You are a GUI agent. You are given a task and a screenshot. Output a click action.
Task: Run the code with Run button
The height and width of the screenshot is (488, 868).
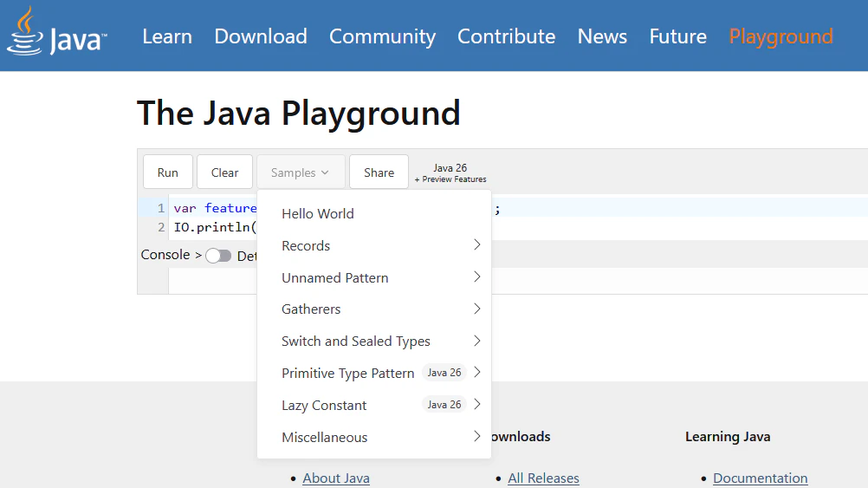(x=168, y=172)
